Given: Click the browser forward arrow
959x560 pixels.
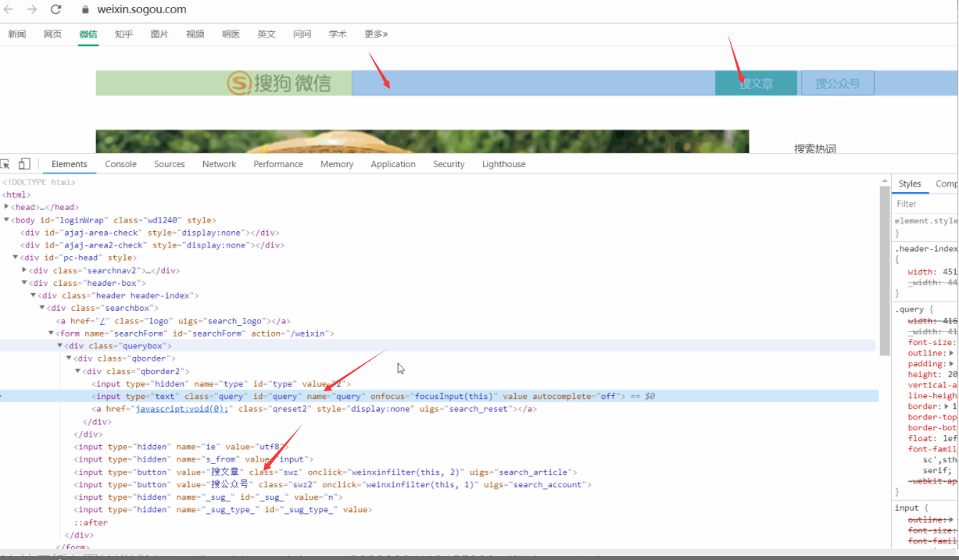Looking at the screenshot, I should (x=32, y=9).
